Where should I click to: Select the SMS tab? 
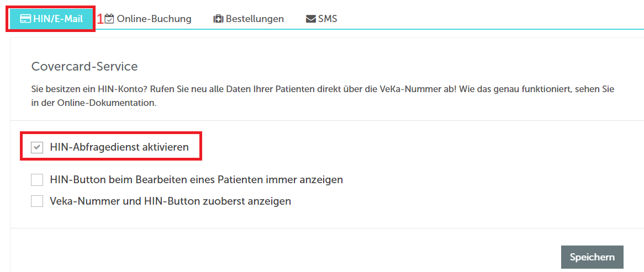321,19
